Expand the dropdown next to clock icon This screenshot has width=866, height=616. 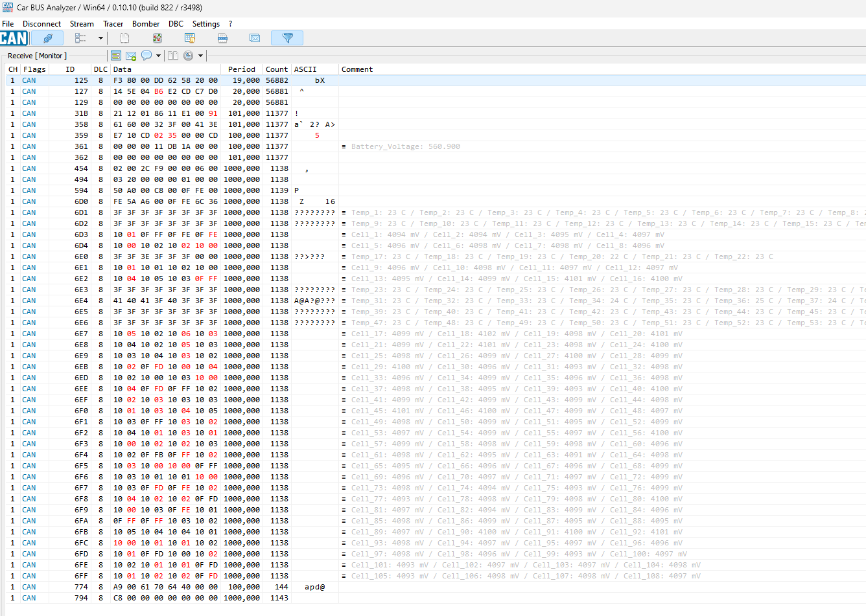[x=200, y=56]
